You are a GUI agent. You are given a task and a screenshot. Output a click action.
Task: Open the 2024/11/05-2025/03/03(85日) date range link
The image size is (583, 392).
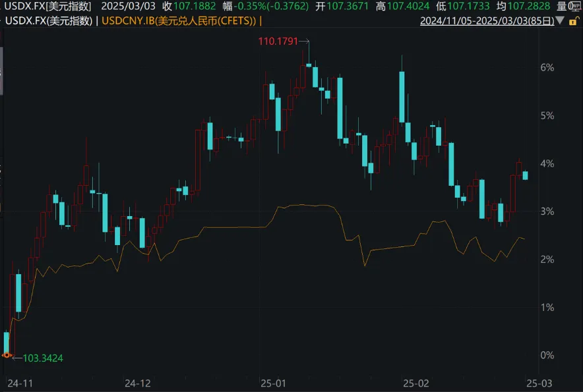(x=487, y=21)
